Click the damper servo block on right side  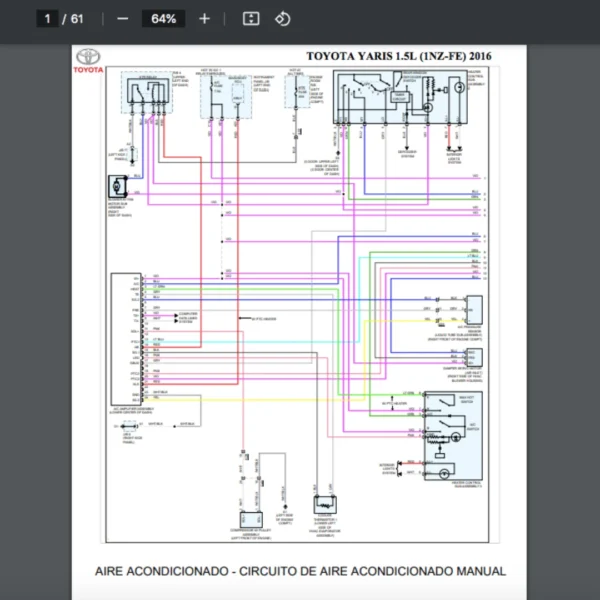point(474,357)
